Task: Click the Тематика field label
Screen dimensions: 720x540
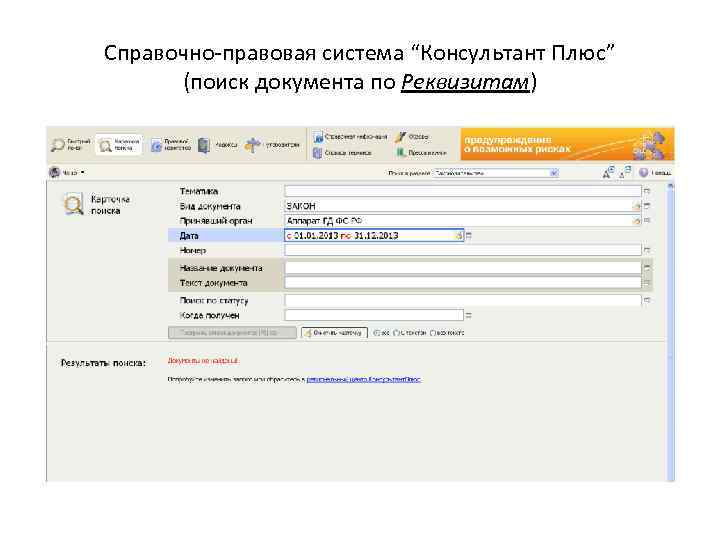Action: [199, 191]
